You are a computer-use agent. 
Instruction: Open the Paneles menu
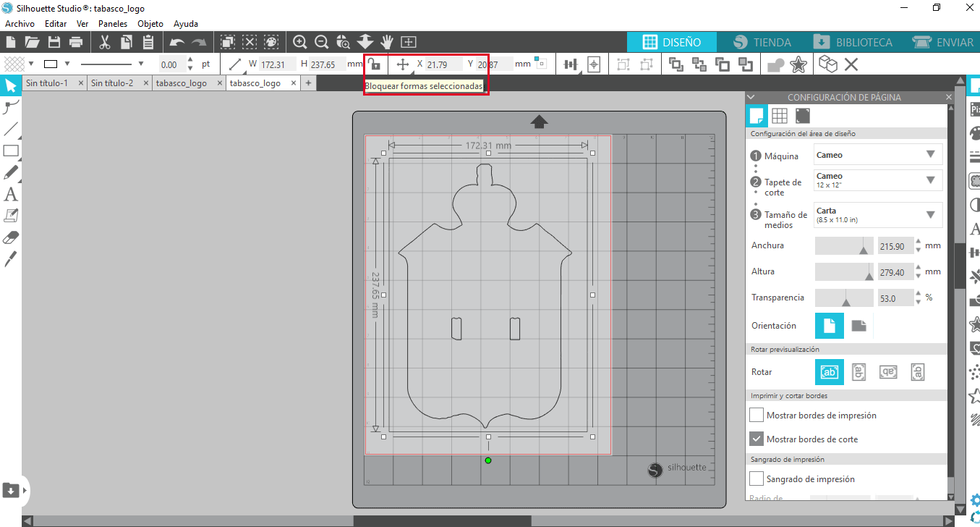click(x=113, y=23)
